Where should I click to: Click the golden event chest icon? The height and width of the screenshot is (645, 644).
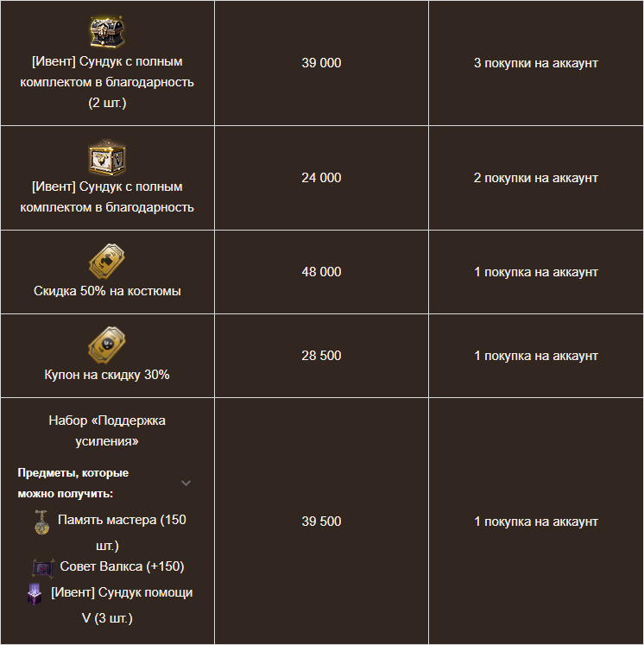(107, 158)
